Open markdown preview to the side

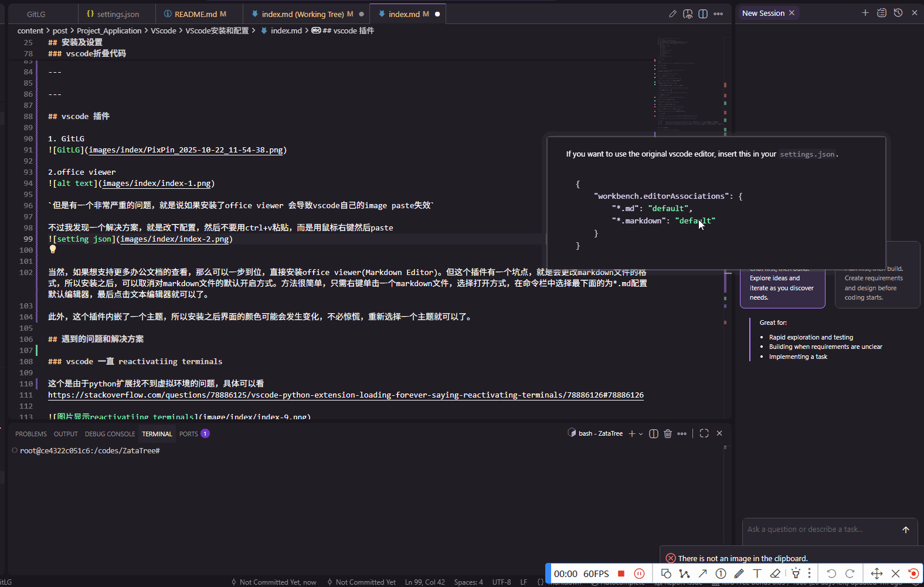click(688, 13)
